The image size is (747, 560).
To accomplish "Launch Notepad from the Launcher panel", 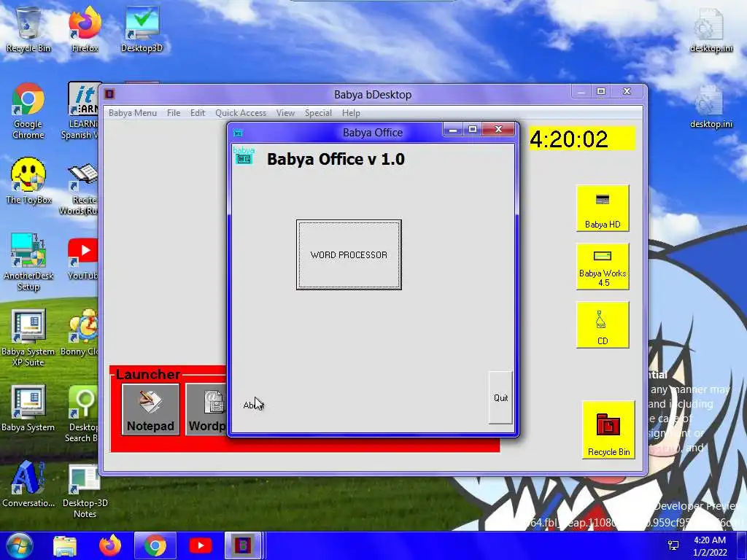I will 150,409.
